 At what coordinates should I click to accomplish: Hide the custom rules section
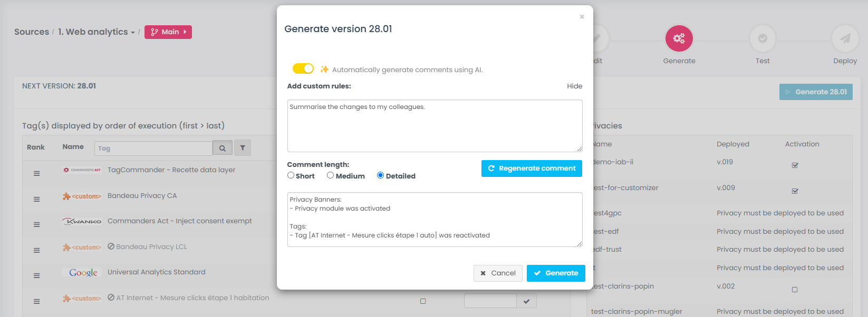(x=574, y=86)
